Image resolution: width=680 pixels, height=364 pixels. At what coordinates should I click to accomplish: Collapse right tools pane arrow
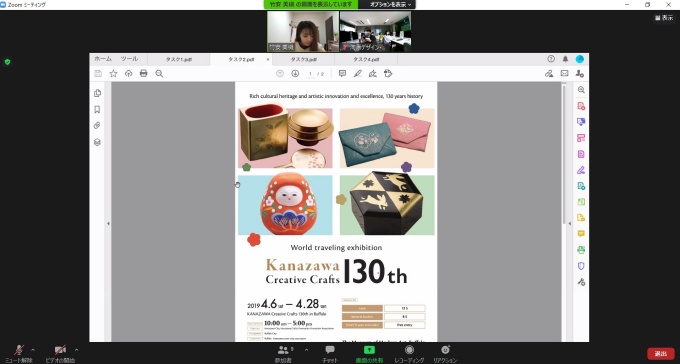[569, 223]
